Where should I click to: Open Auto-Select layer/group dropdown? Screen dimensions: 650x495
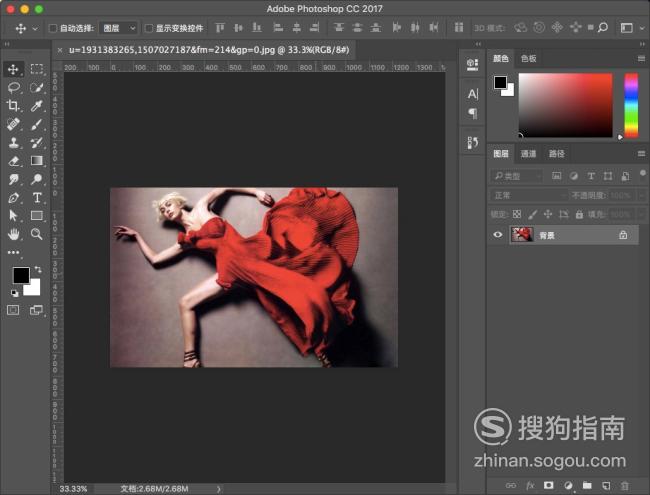119,28
